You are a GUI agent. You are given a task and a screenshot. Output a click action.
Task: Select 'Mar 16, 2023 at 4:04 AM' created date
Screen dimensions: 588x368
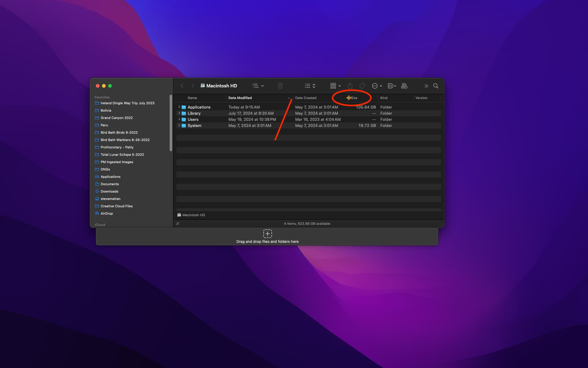pos(318,119)
